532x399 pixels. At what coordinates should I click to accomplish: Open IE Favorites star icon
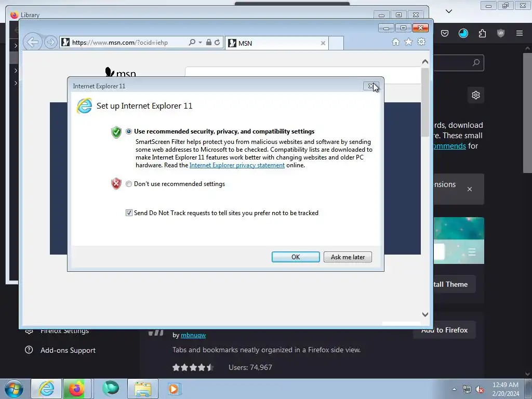click(x=408, y=42)
